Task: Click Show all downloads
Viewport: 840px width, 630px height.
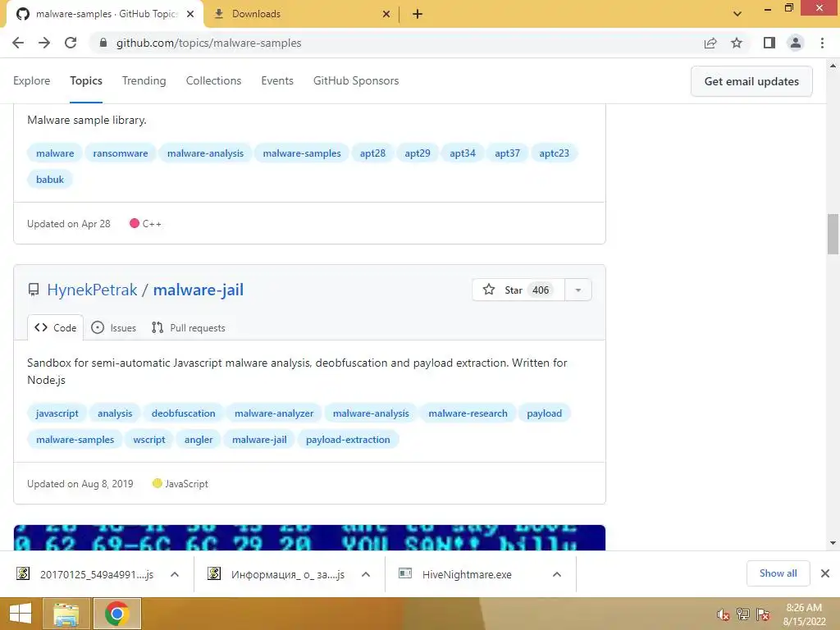Action: (778, 573)
